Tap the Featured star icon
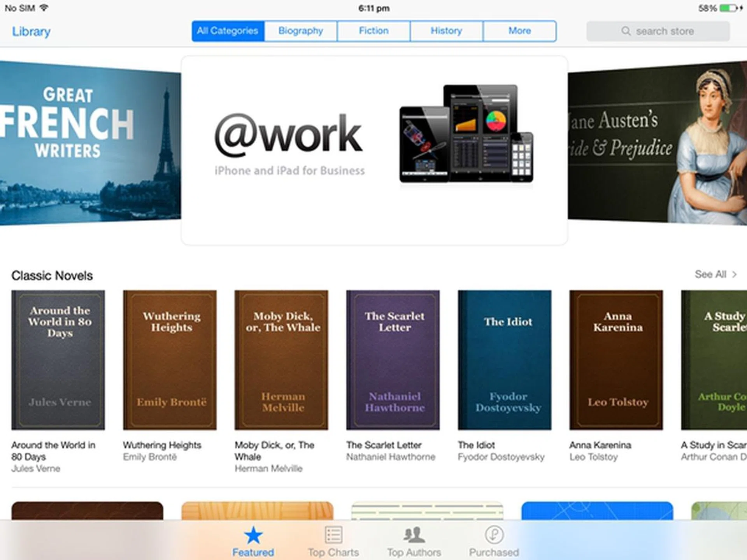 (253, 535)
